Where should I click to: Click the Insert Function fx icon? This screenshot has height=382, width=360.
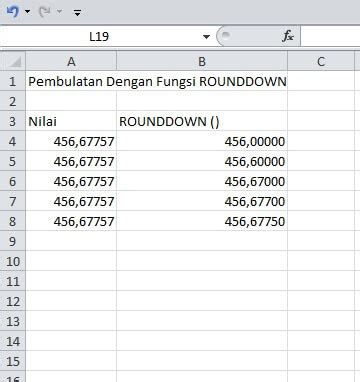288,36
